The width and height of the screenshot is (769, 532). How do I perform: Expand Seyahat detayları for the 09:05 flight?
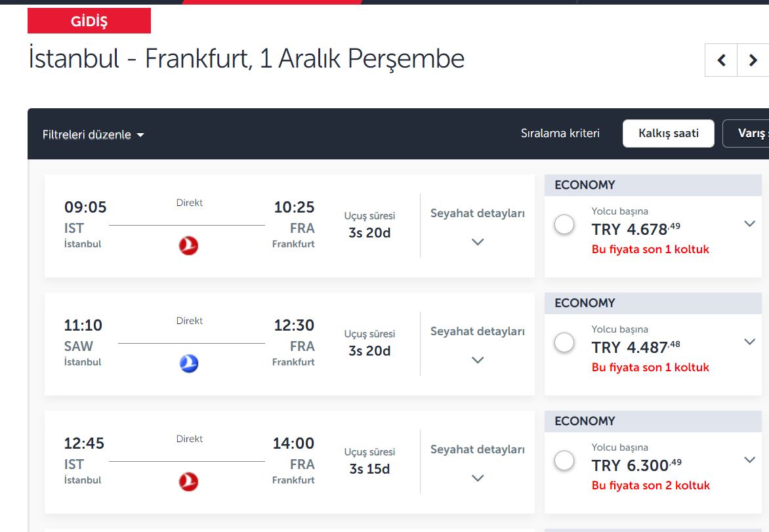[x=477, y=226]
